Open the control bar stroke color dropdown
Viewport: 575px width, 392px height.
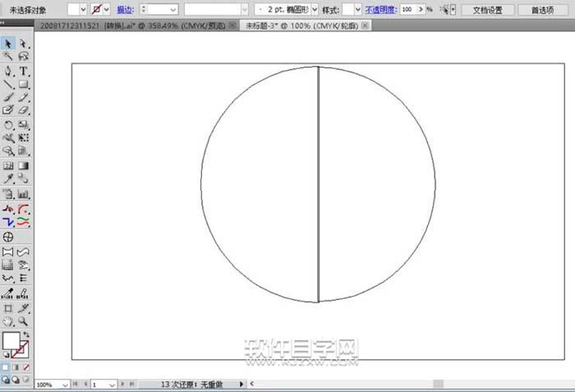(x=107, y=10)
